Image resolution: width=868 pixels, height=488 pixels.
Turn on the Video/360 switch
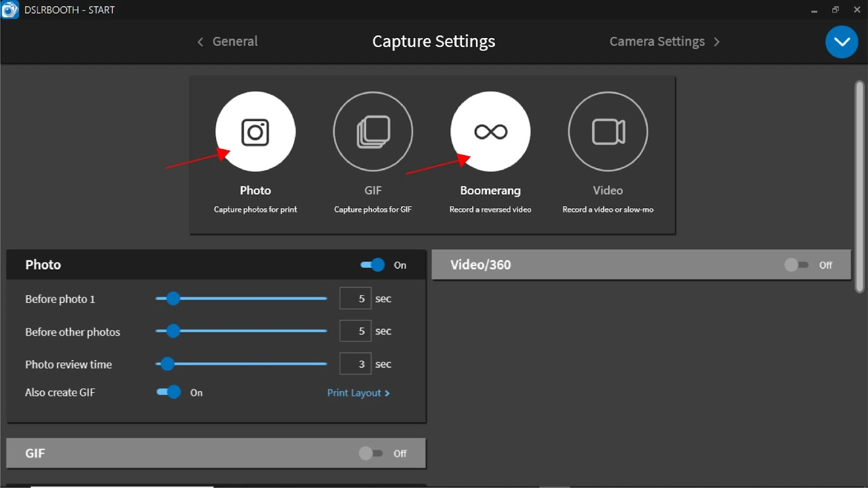coord(796,265)
